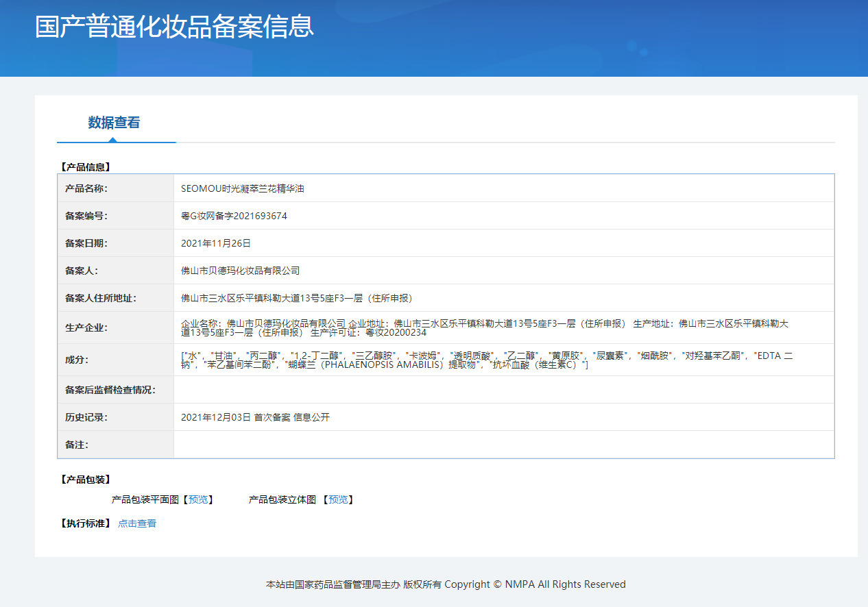Click the filing date 2021年11月26日
The image size is (868, 607).
[x=216, y=243]
